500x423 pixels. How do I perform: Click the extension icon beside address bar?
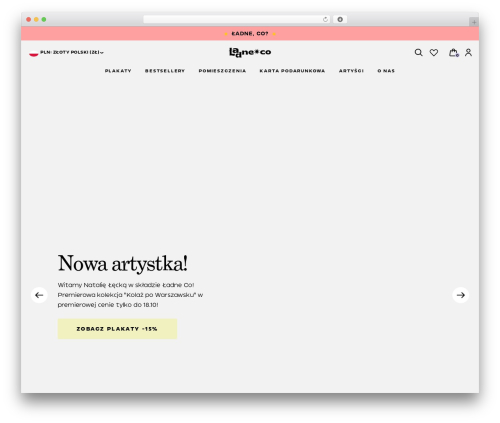tap(340, 20)
